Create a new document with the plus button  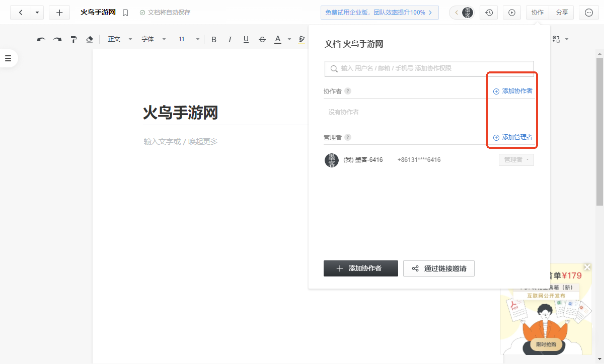tap(59, 13)
